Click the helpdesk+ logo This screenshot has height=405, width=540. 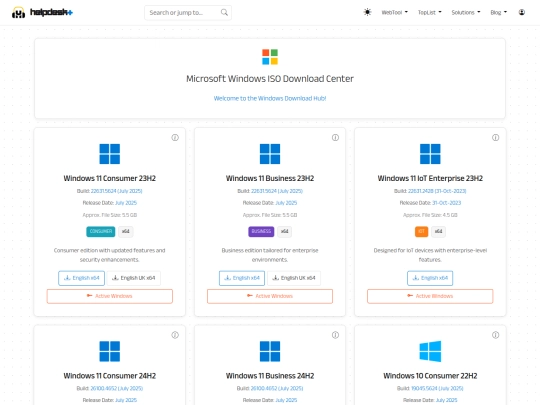pyautogui.click(x=42, y=12)
